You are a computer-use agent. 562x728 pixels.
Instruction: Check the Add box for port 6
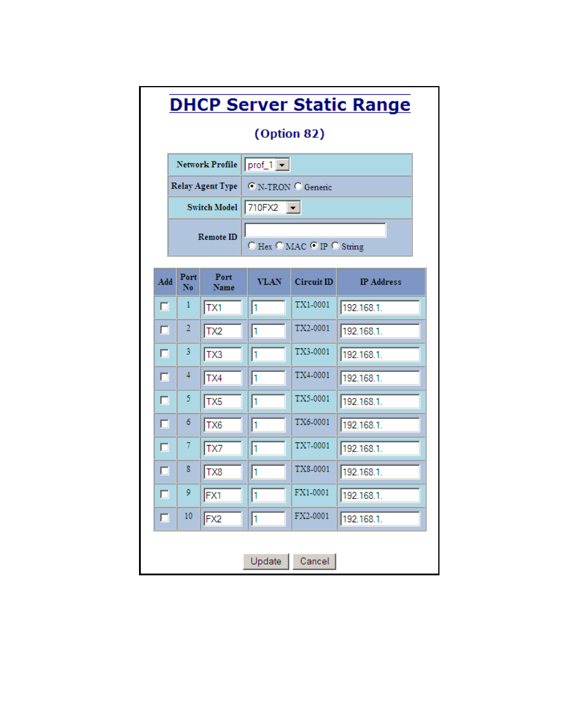coord(165,424)
